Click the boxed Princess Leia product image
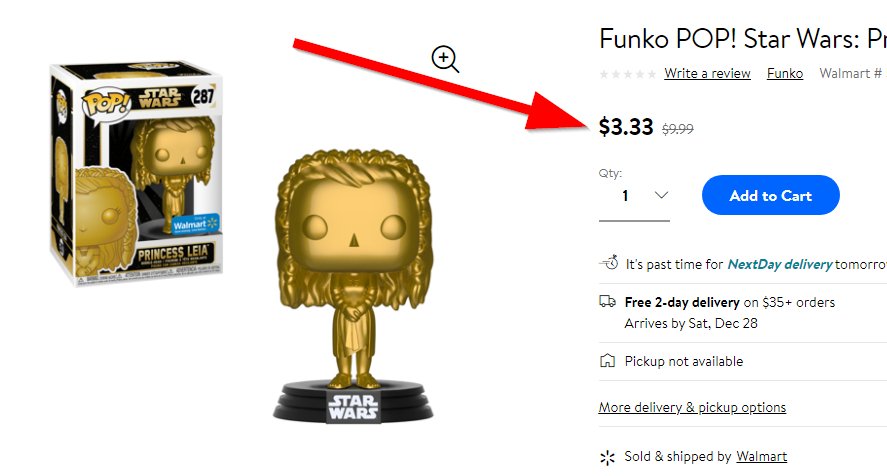The image size is (887, 476). pyautogui.click(x=135, y=171)
